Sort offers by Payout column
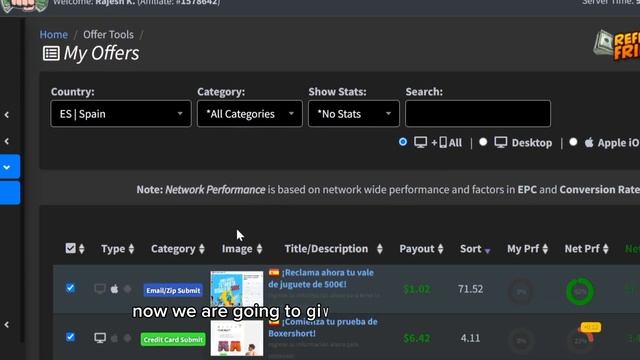The width and height of the screenshot is (640, 360). (421, 249)
